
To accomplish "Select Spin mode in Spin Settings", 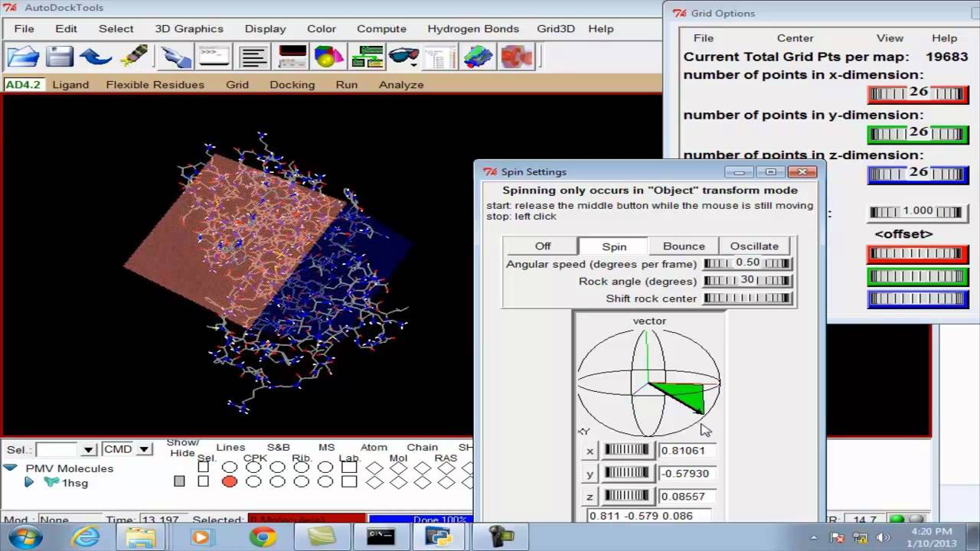I will 614,246.
